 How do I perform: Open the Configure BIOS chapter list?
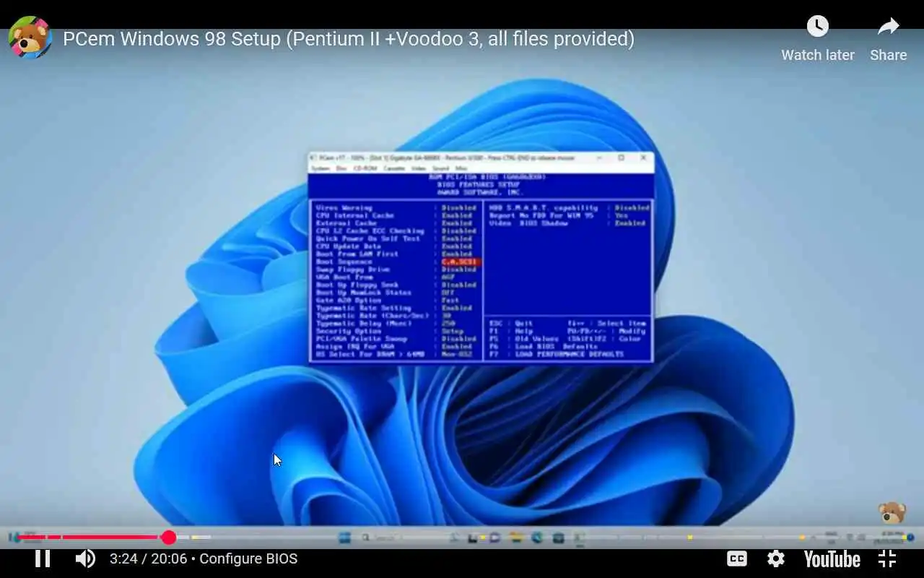coord(248,558)
